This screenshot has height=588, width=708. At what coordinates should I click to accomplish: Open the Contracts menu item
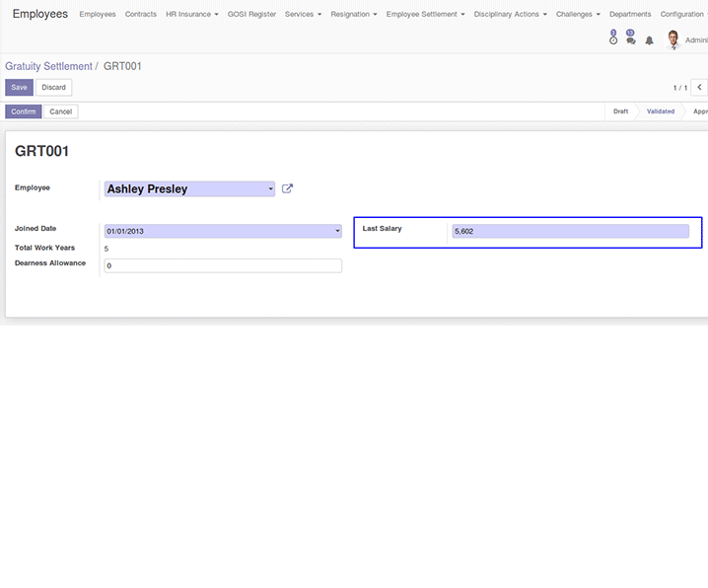(x=140, y=15)
